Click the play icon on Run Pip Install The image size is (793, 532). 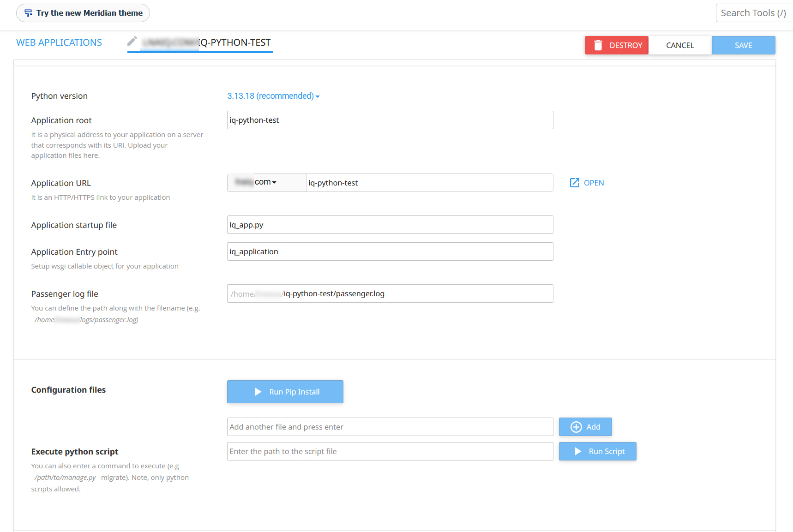tap(258, 392)
